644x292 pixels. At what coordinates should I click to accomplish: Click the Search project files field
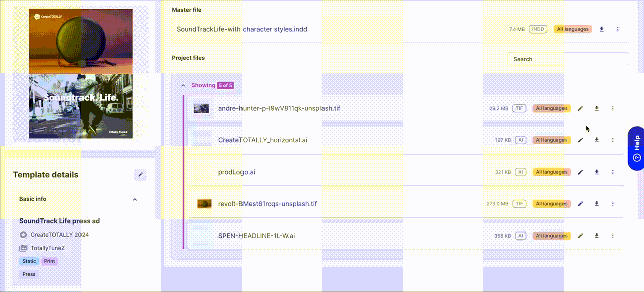(568, 59)
